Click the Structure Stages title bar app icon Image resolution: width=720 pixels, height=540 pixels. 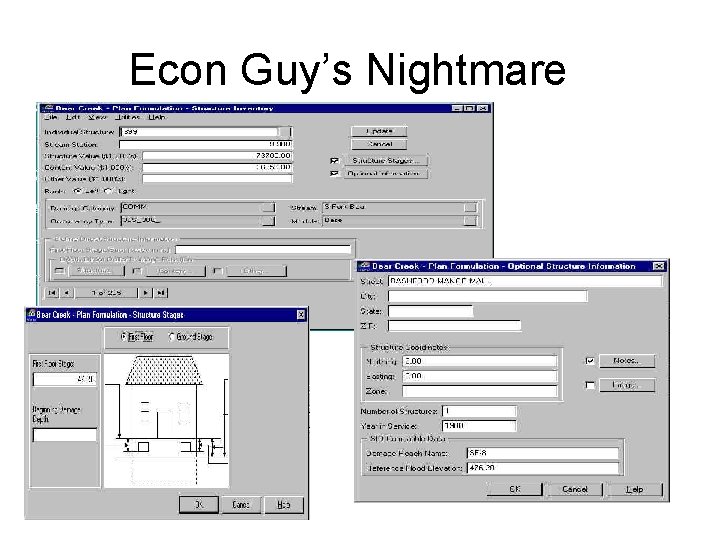pos(32,315)
